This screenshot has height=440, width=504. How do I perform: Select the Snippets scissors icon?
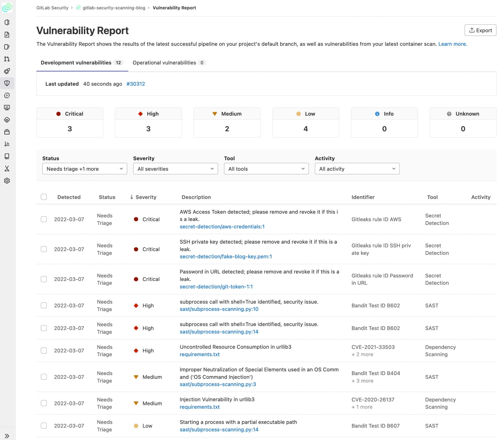pyautogui.click(x=7, y=169)
